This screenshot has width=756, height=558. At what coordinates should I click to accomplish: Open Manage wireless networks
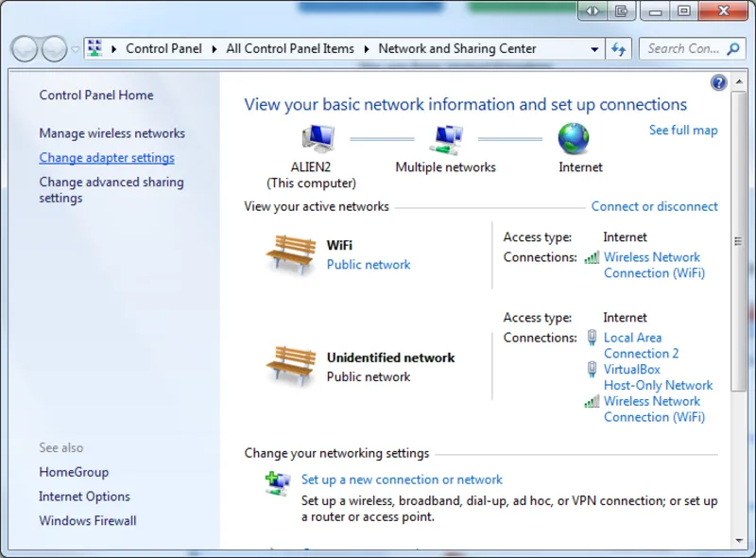point(112,133)
